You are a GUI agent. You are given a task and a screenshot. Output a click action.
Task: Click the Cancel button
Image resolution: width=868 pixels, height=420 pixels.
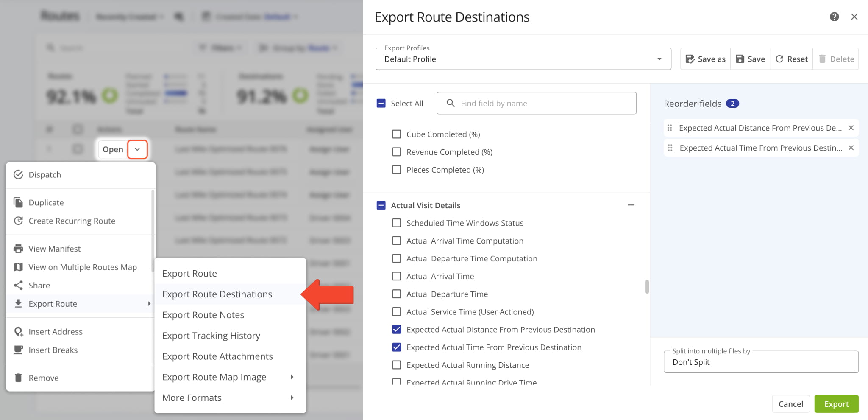click(790, 404)
